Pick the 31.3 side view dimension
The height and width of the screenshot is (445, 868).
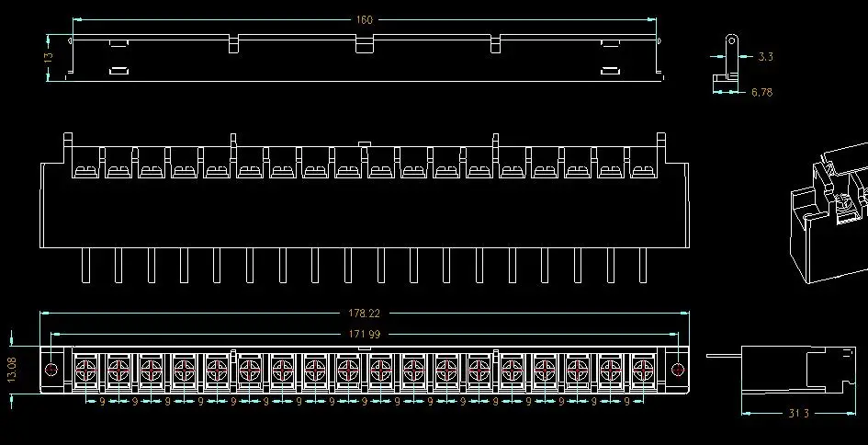coord(799,414)
